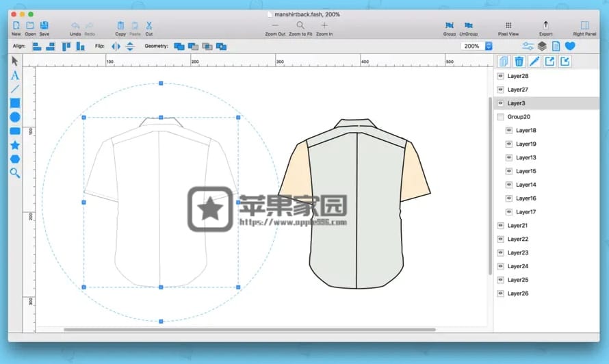Screen dimensions: 609x364
Task: Toggle visibility of Layer15
Action: click(x=509, y=171)
